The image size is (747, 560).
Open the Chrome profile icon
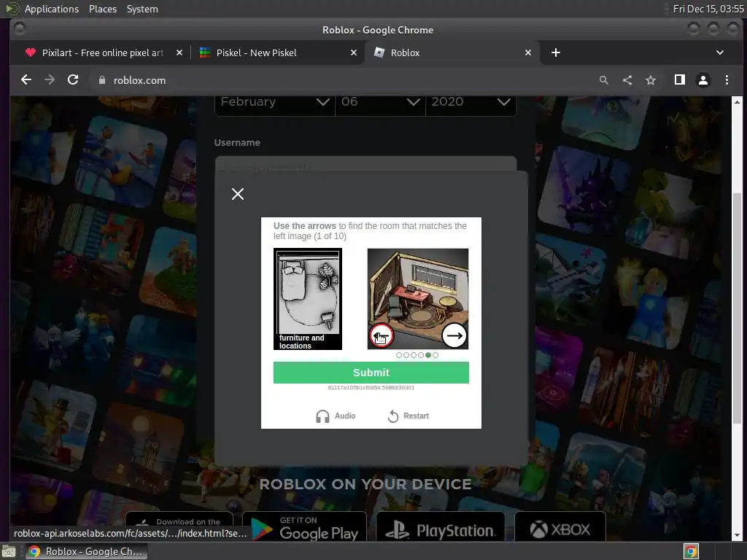[703, 80]
